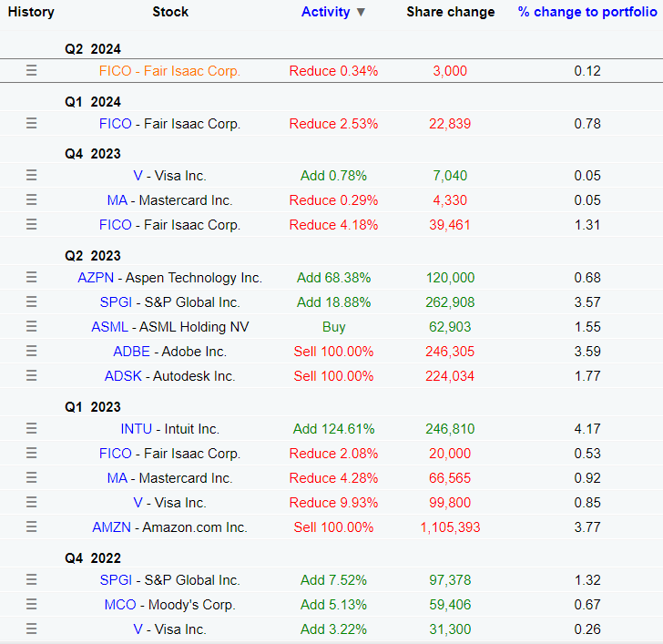Open ADSK ticker link
The image size is (663, 644).
123,375
